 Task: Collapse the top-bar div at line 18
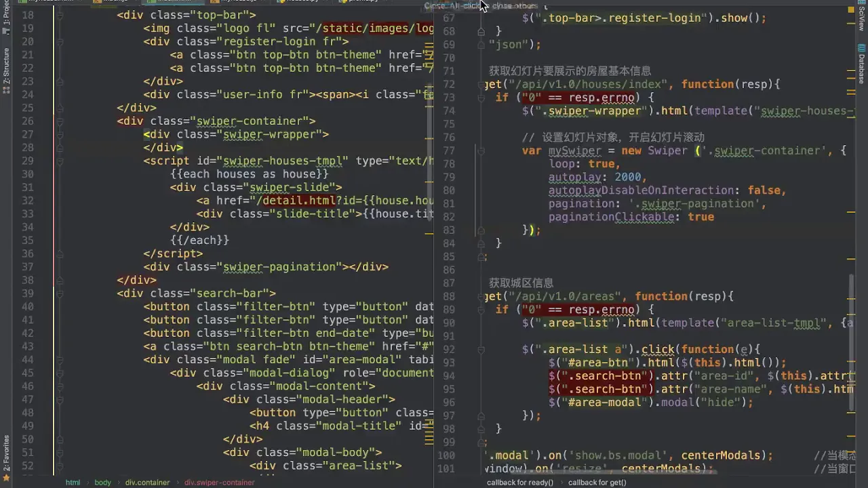pos(59,15)
